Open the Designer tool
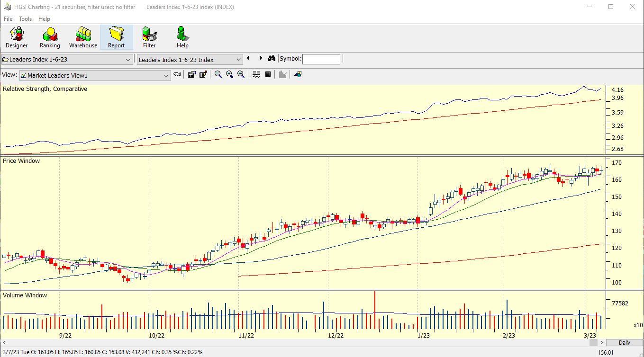The image size is (644, 357). [x=17, y=37]
